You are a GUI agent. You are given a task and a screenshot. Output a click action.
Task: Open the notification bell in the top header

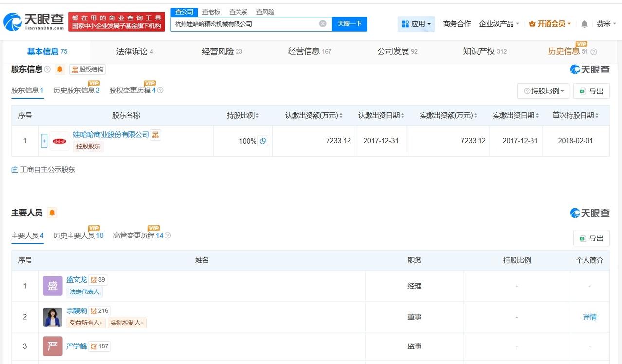click(585, 24)
